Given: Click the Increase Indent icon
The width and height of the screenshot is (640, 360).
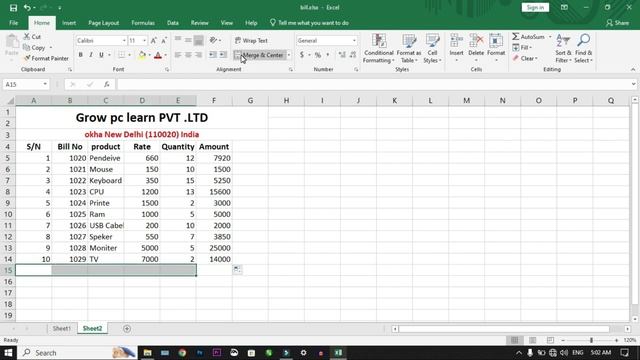Looking at the screenshot, I should click(223, 55).
